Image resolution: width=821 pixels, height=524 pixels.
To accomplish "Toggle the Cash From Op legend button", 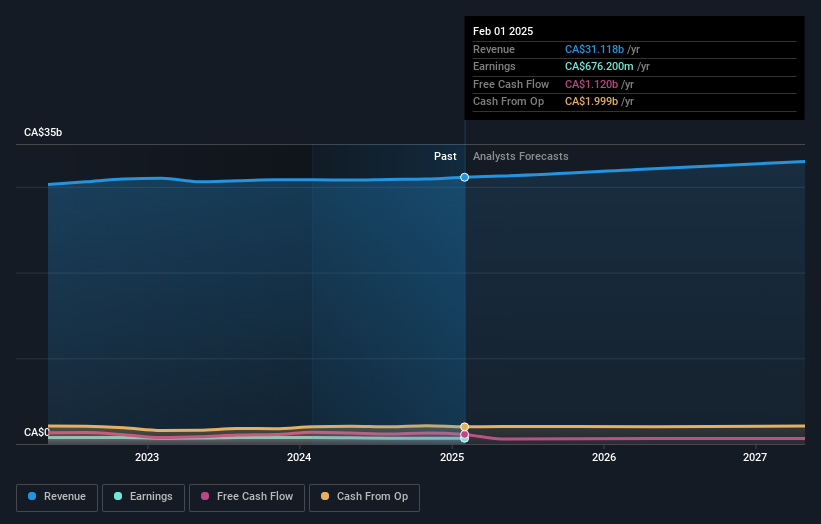I will click(364, 497).
